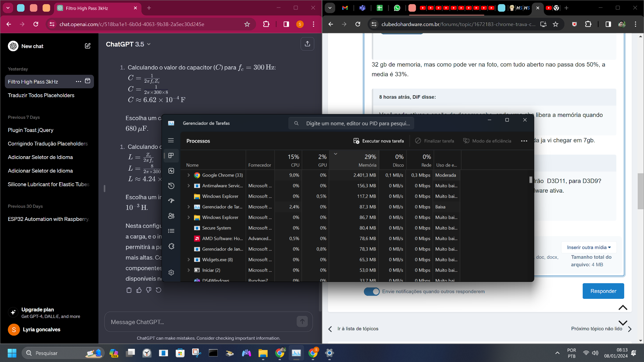The image size is (644, 362).
Task: Open Snipping Tool from the taskbar
Action: (x=197, y=353)
